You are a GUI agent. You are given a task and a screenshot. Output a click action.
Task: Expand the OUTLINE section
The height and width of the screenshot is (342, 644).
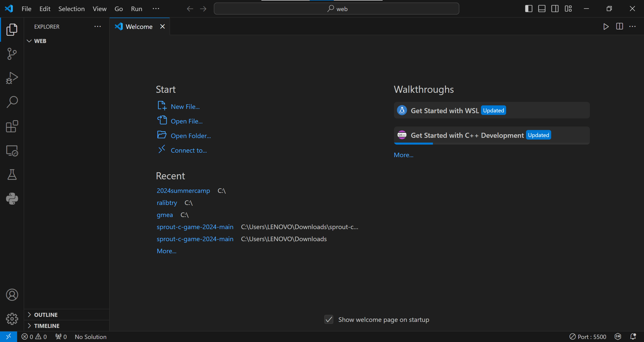point(46,315)
